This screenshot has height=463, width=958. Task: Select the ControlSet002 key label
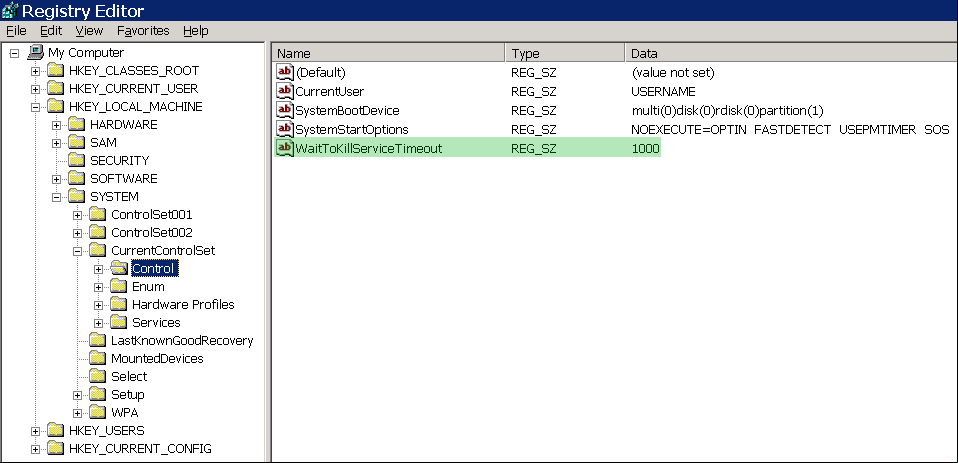pyautogui.click(x=152, y=233)
